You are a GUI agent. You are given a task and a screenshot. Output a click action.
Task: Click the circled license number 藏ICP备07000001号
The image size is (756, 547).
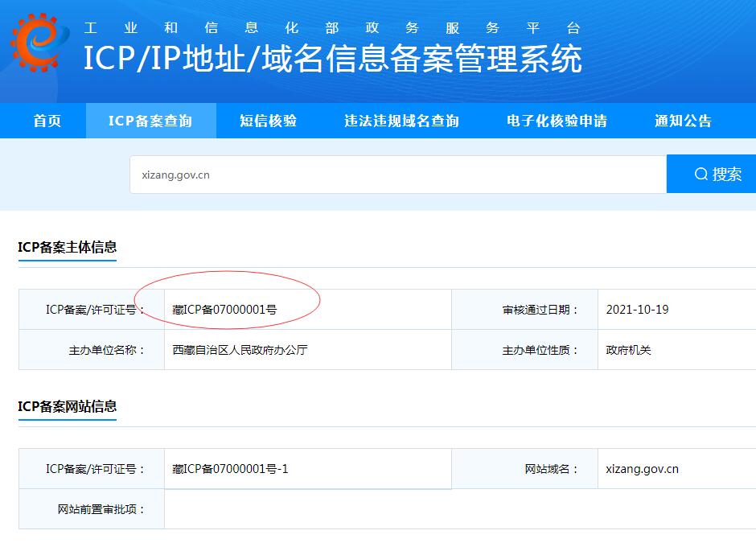tap(225, 309)
